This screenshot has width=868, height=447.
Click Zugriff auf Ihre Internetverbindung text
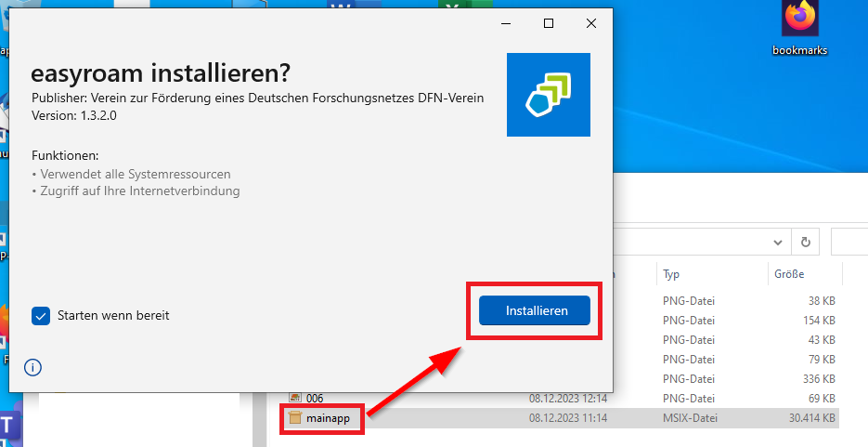tap(140, 191)
